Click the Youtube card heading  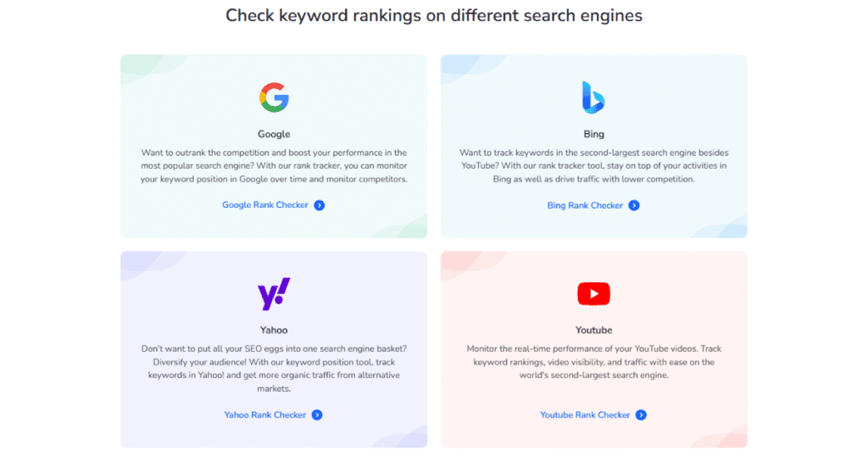tap(593, 330)
